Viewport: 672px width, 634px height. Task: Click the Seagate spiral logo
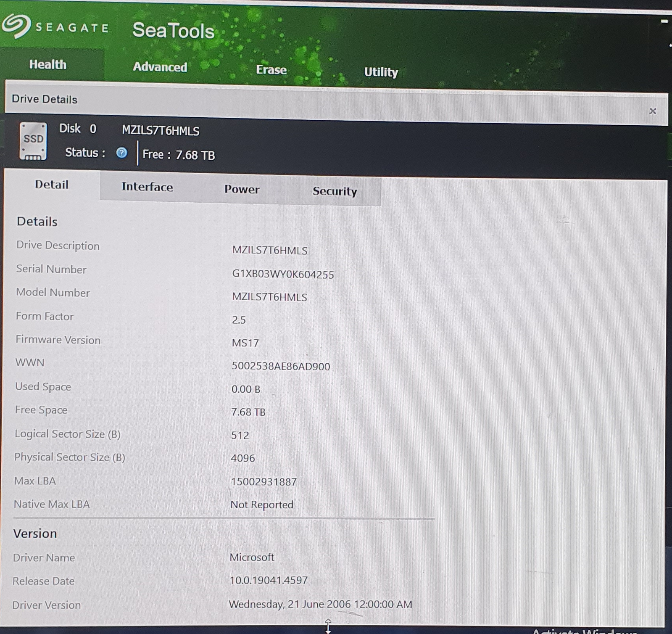tap(16, 26)
